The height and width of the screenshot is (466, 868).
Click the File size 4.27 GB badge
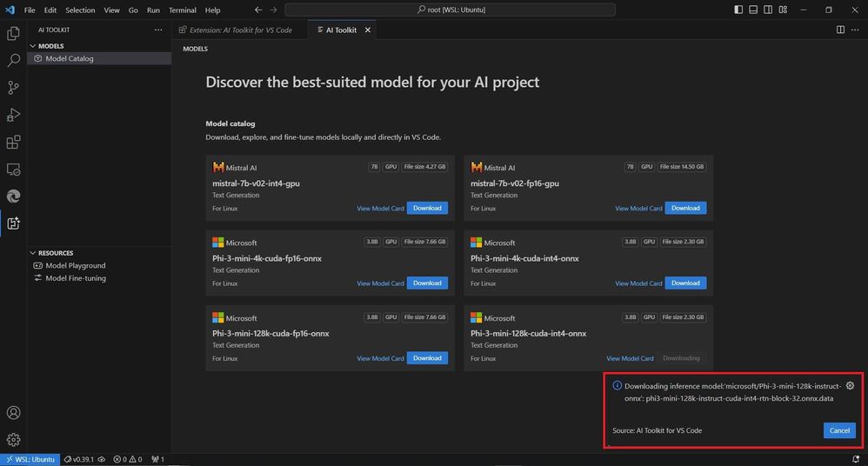[424, 167]
